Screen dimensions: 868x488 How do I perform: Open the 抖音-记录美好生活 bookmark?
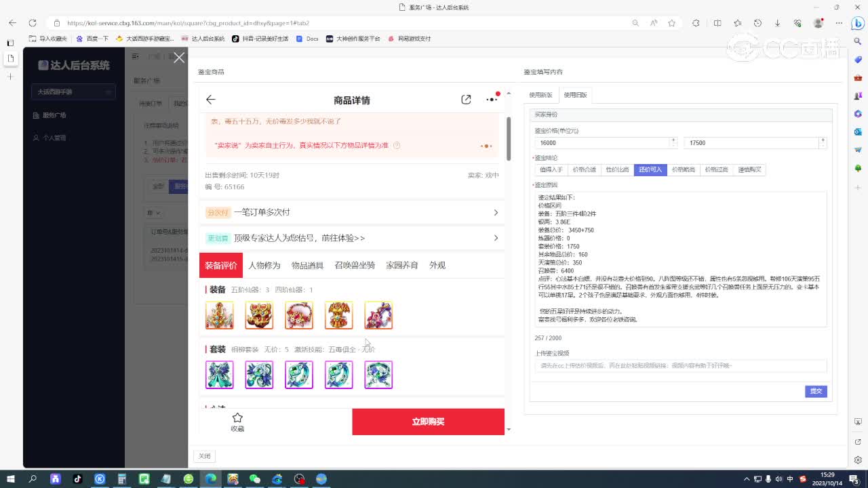pyautogui.click(x=260, y=39)
